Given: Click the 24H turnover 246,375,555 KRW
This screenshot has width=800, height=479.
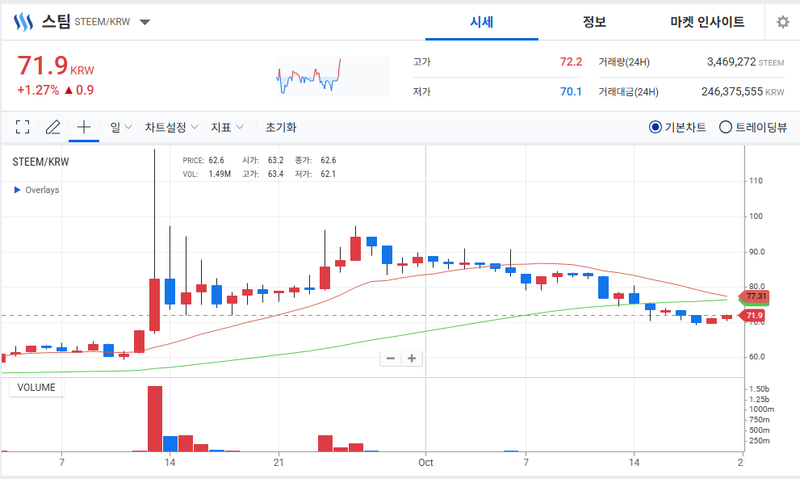Looking at the screenshot, I should coord(743,91).
